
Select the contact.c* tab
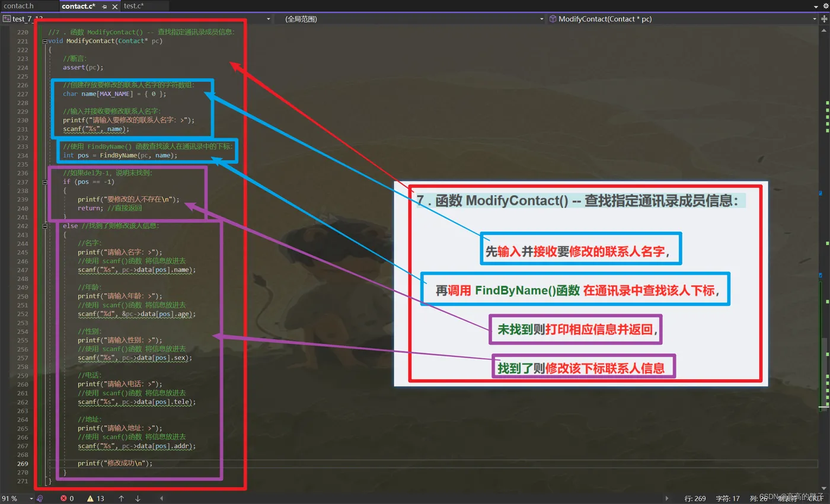pos(78,6)
